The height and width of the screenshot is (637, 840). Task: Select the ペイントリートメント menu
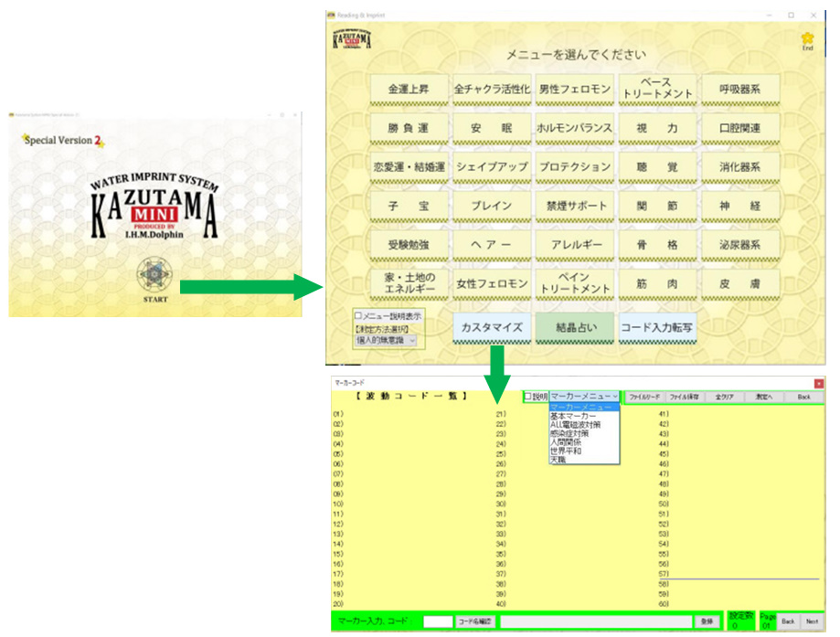coord(575,284)
